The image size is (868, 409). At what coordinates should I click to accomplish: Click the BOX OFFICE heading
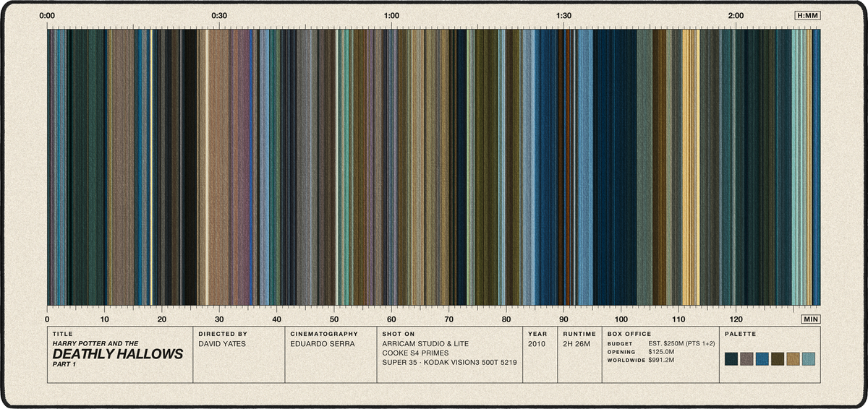click(629, 335)
